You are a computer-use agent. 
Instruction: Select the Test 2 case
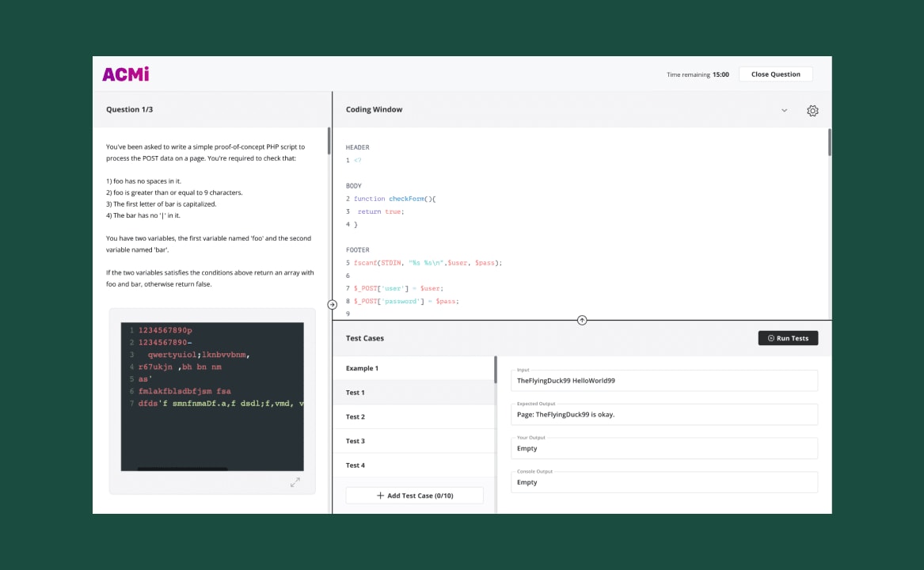point(413,416)
